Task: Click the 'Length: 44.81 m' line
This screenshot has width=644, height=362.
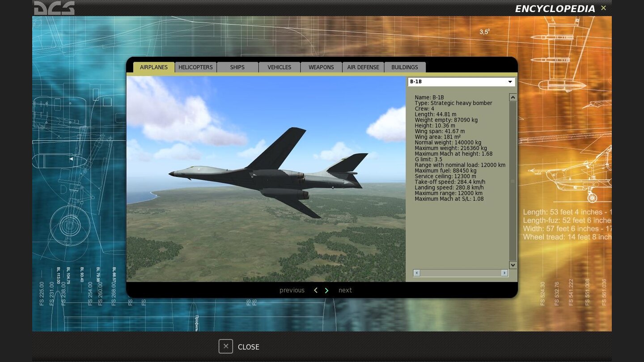Action: 436,114
